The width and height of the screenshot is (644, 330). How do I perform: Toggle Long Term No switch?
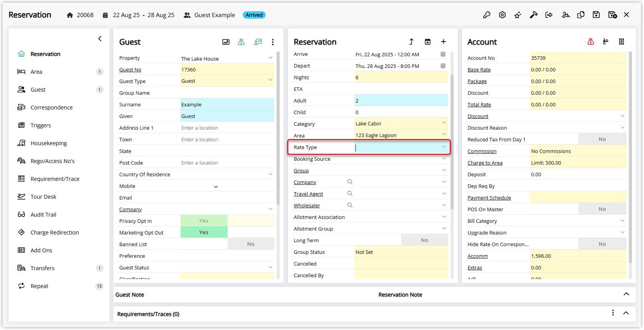pos(425,240)
